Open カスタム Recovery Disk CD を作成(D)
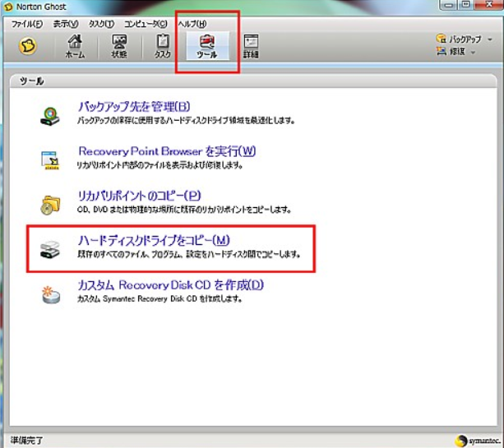This screenshot has width=504, height=448. tap(171, 285)
